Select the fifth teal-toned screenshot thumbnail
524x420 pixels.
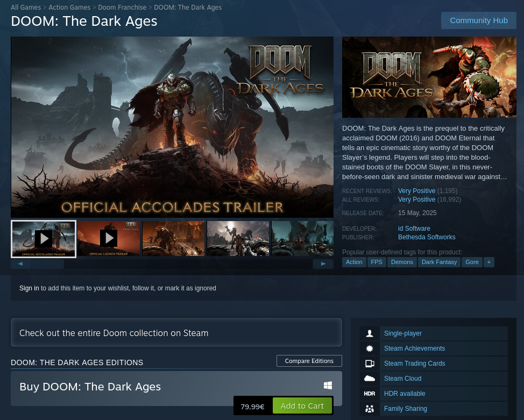click(302, 239)
